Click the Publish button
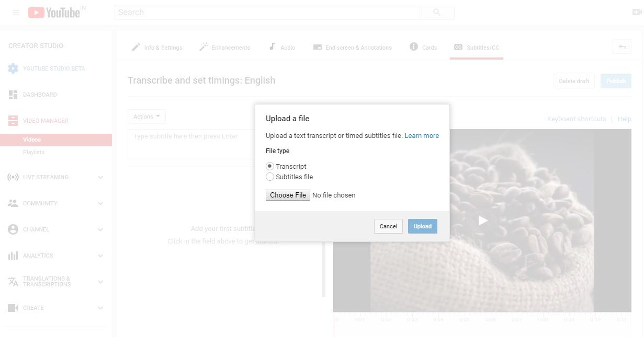The image size is (644, 337). click(x=616, y=81)
